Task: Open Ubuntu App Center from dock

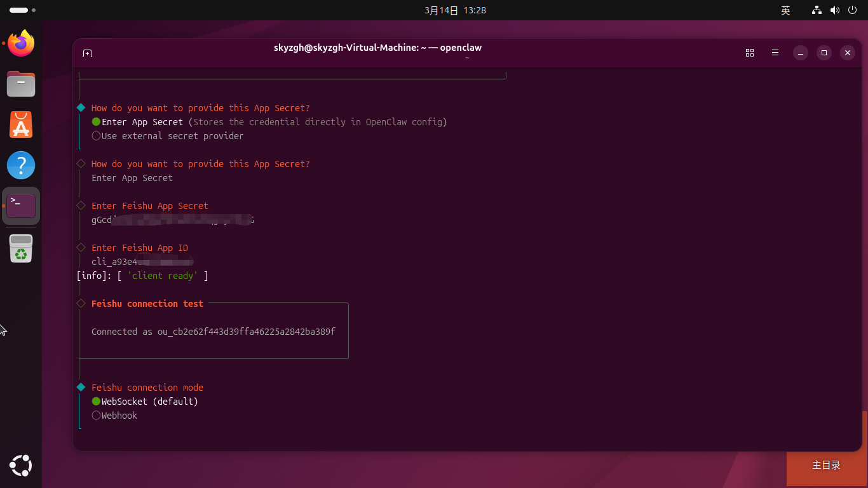Action: click(21, 125)
